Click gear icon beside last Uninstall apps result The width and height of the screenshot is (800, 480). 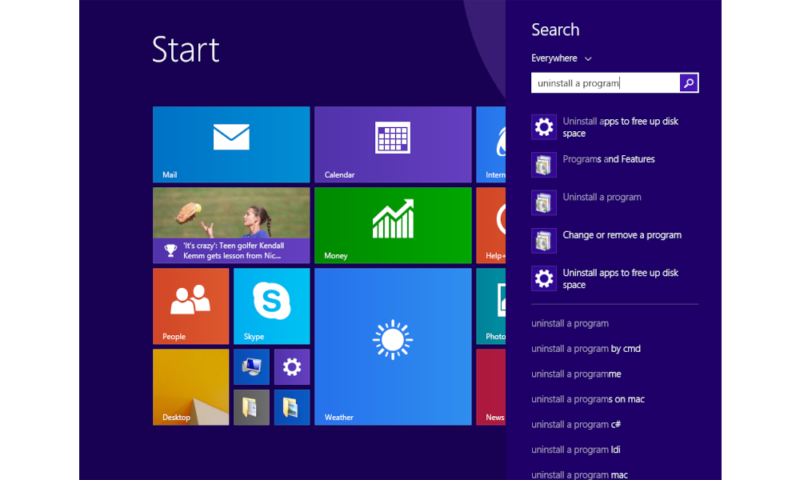pos(544,279)
